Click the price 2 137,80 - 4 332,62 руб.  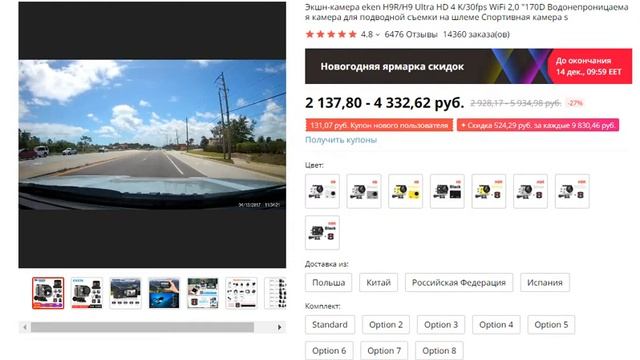[384, 103]
